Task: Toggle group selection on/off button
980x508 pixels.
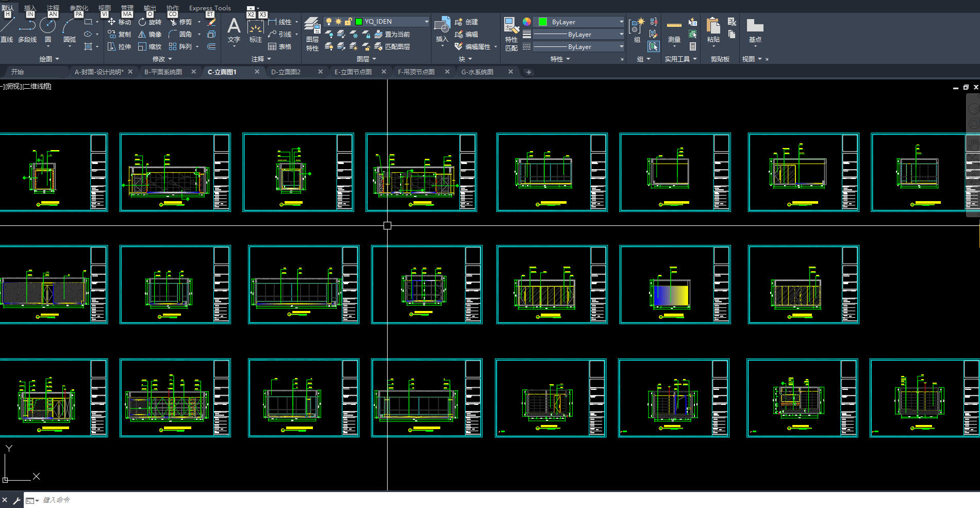Action: click(653, 47)
